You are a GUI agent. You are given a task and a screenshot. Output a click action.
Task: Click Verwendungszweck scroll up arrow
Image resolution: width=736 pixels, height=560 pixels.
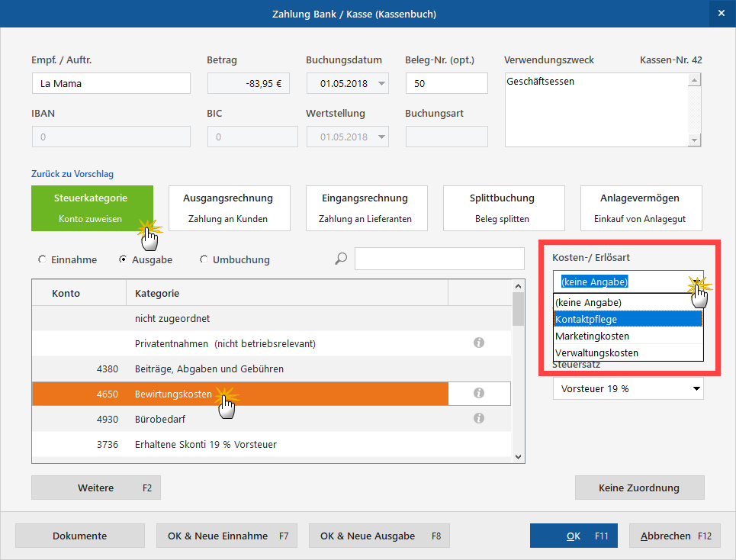(x=694, y=80)
